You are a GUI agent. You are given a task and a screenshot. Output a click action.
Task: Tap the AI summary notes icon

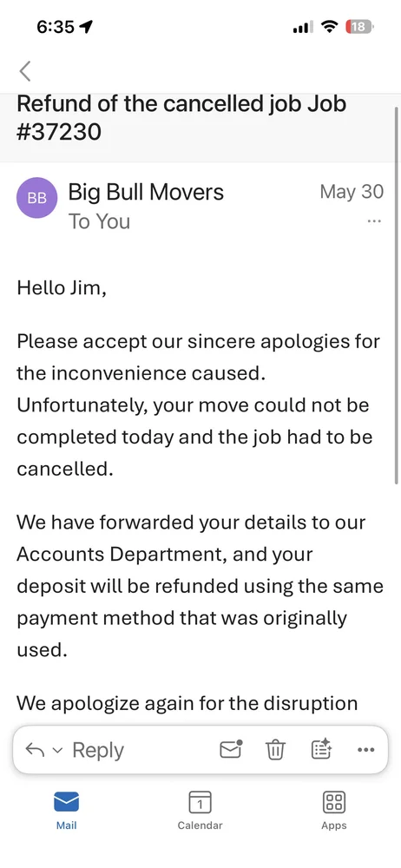[320, 750]
